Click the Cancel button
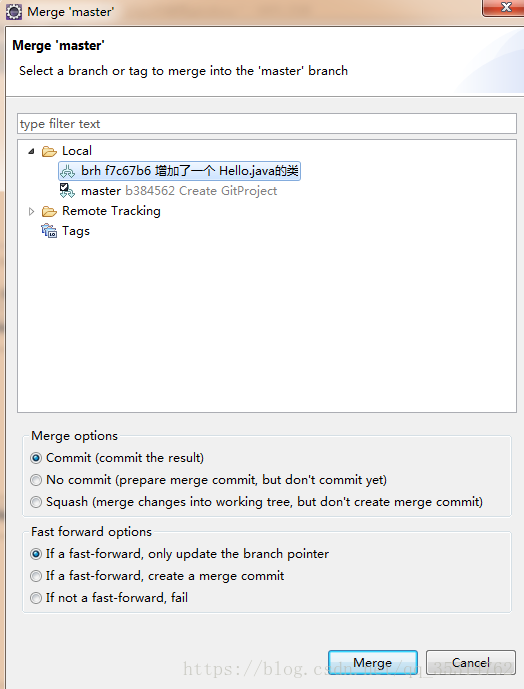Image resolution: width=524 pixels, height=689 pixels. [470, 663]
